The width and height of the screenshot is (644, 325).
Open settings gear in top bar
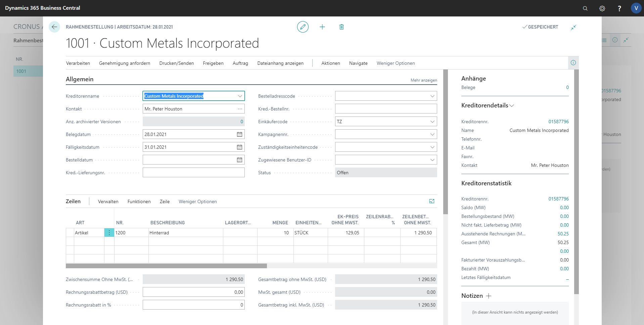pyautogui.click(x=602, y=8)
